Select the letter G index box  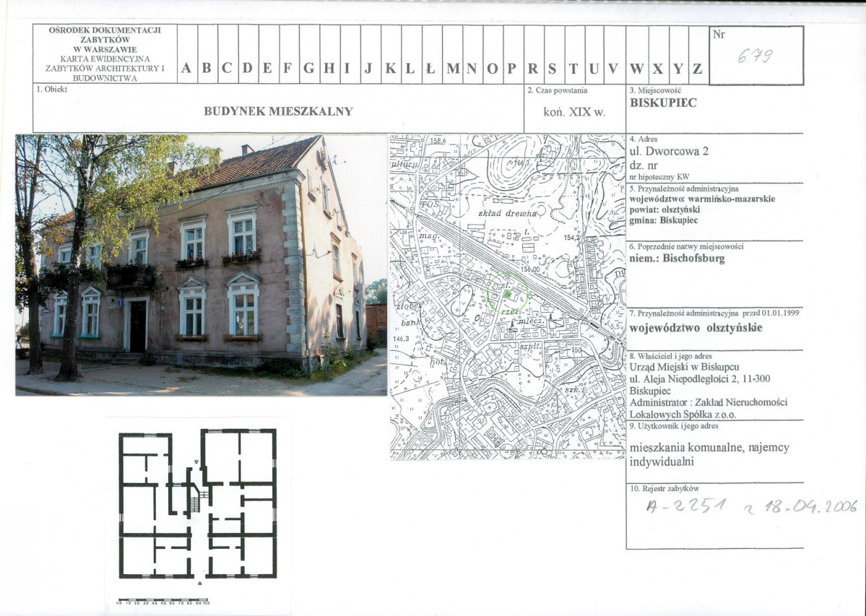tap(310, 54)
